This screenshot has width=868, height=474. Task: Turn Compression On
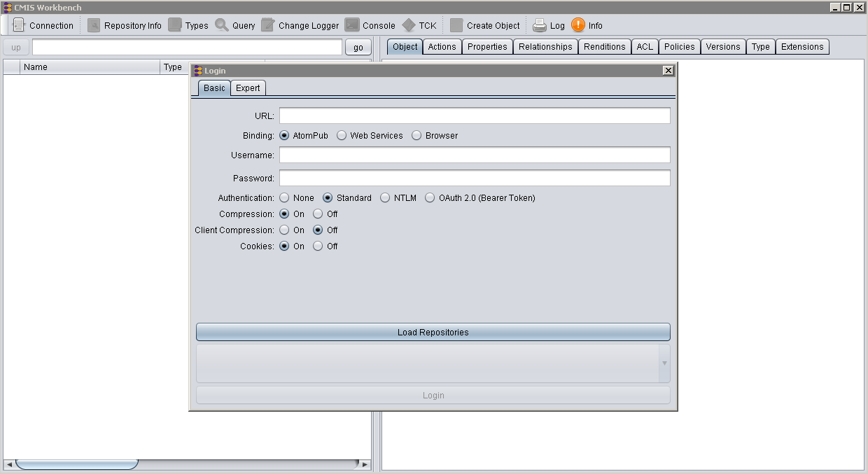(284, 214)
